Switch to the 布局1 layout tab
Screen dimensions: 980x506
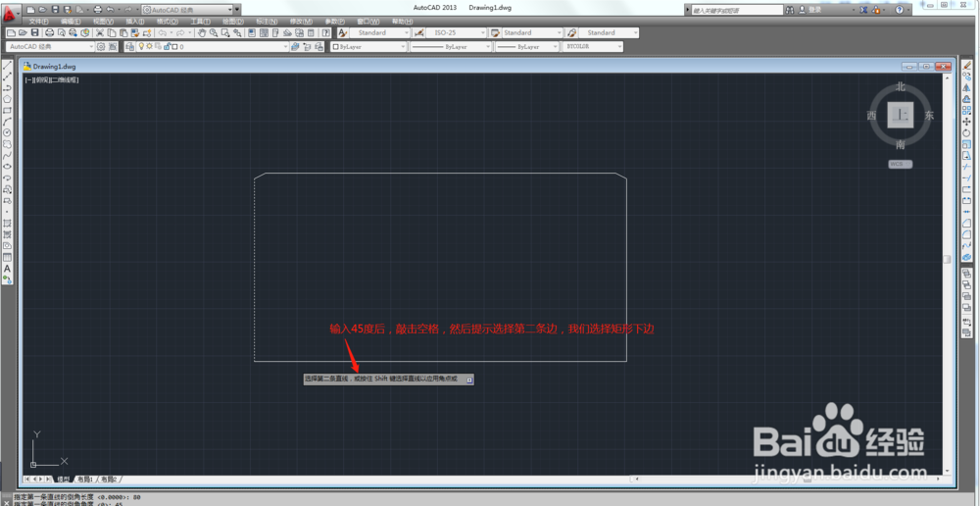[85, 479]
